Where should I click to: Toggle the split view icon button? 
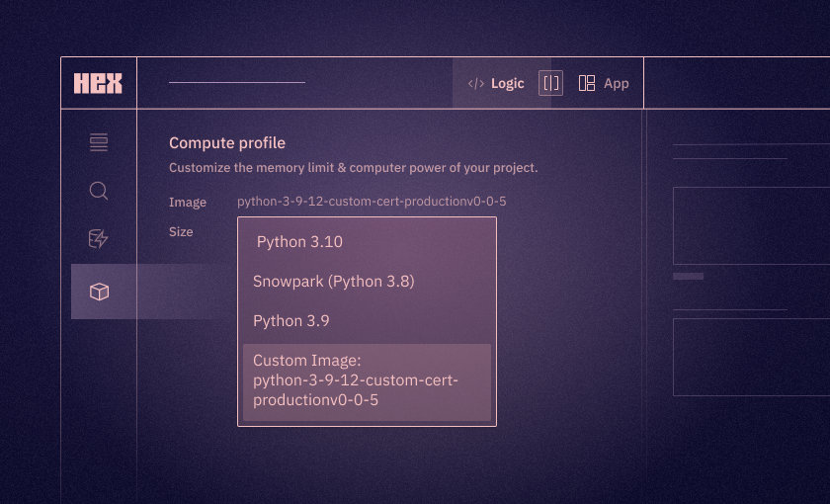click(x=550, y=83)
